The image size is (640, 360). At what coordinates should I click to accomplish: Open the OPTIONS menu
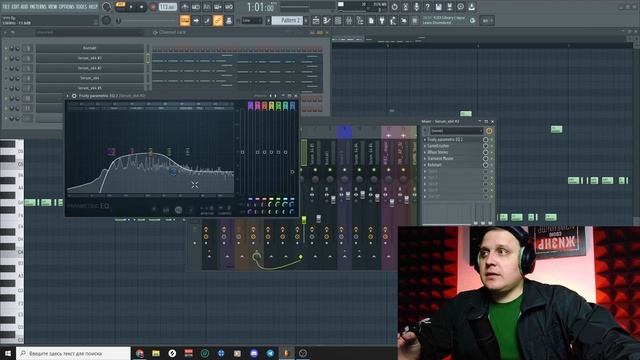(67, 7)
